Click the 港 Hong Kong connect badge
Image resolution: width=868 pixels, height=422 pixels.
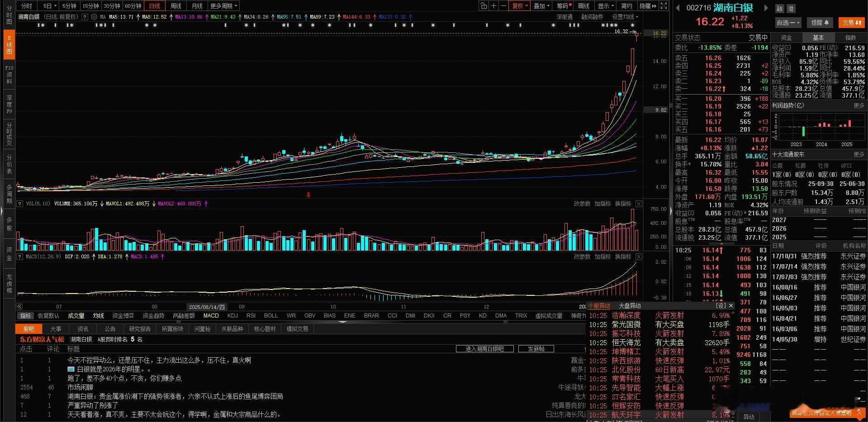pyautogui.click(x=790, y=9)
